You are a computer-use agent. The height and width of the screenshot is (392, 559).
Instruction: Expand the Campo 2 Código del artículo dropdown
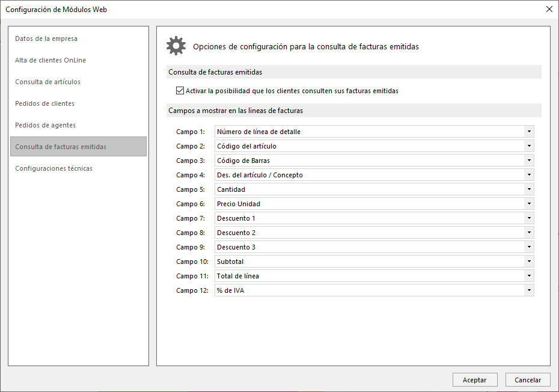529,146
